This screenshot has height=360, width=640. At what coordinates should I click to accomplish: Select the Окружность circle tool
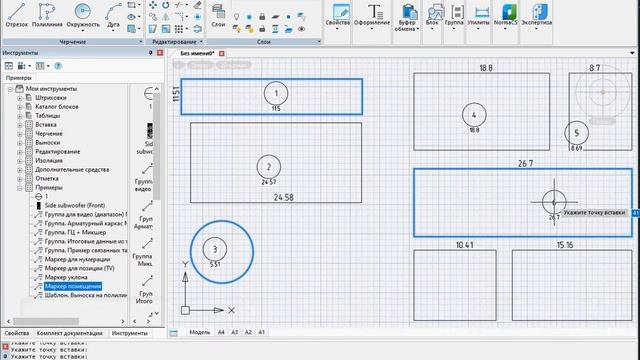83,15
